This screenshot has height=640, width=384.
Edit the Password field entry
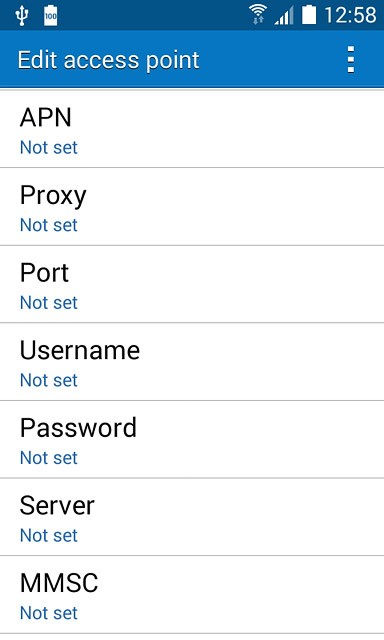click(192, 439)
